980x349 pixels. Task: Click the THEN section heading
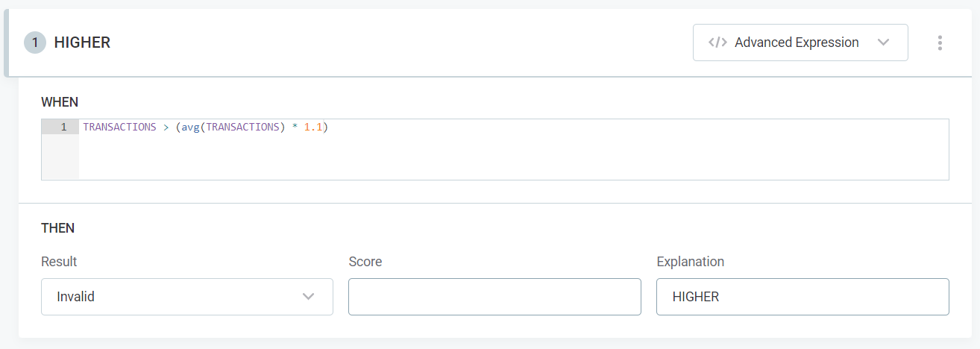tap(57, 228)
